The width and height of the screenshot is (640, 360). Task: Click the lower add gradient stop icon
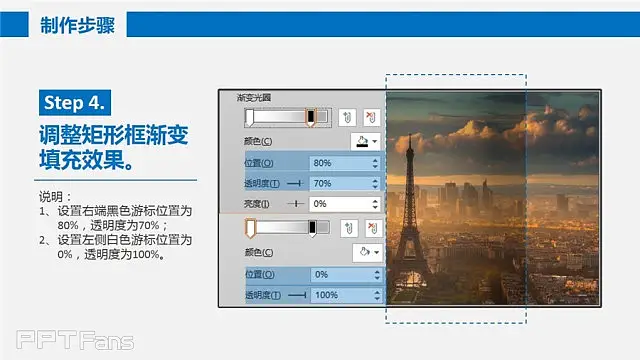tap(349, 229)
